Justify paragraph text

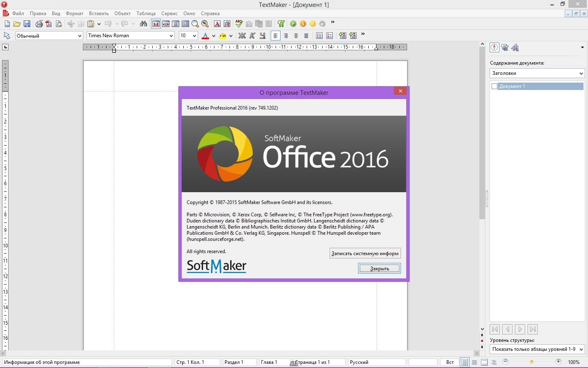coord(306,36)
